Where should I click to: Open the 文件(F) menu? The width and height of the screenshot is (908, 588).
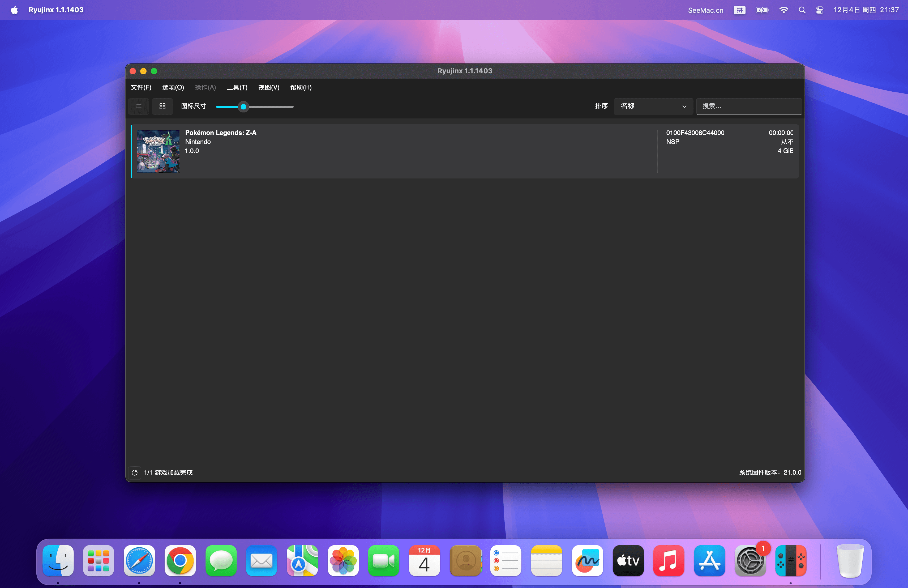pos(141,87)
